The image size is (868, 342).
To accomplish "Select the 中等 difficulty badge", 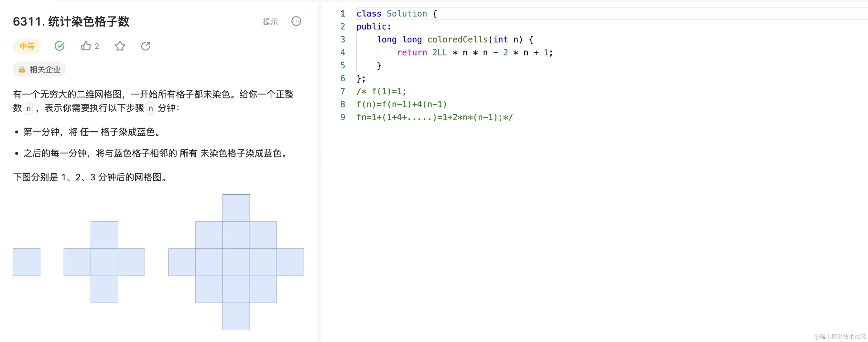I will click(27, 46).
